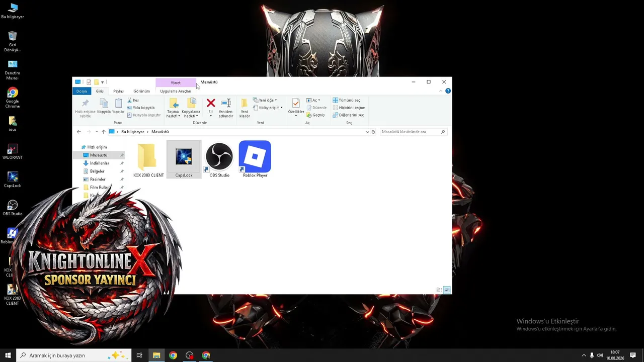Switch to the Paylaş ribbon tab
The width and height of the screenshot is (644, 362).
[118, 91]
